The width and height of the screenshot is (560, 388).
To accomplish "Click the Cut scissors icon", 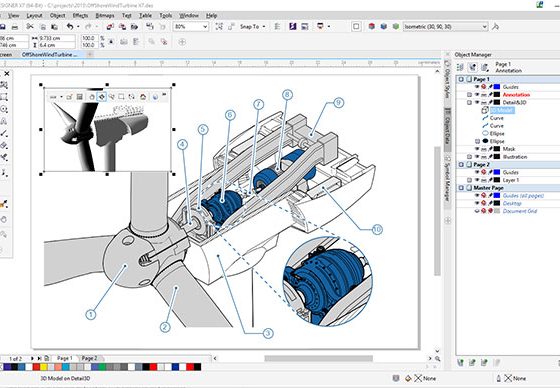I will [x=30, y=26].
